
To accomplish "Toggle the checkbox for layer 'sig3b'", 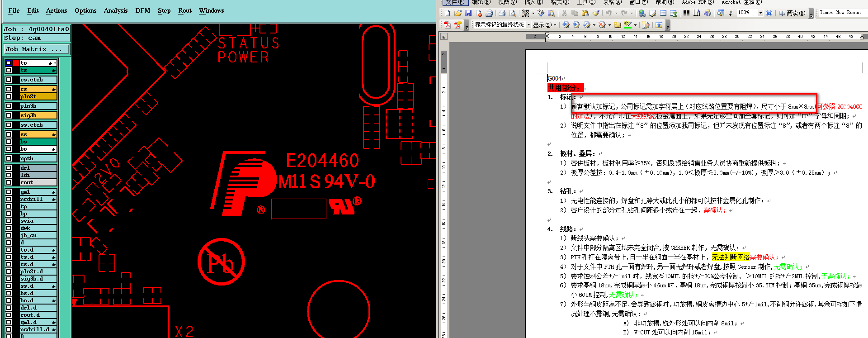I will 9,115.
